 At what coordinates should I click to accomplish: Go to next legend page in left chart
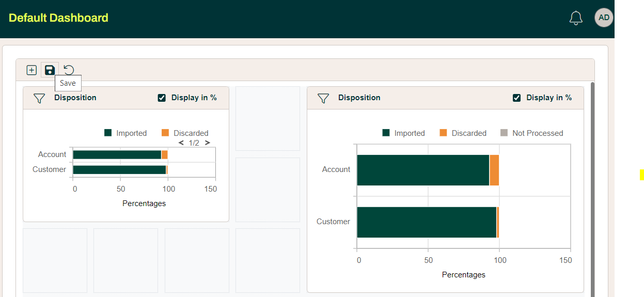pyautogui.click(x=207, y=143)
